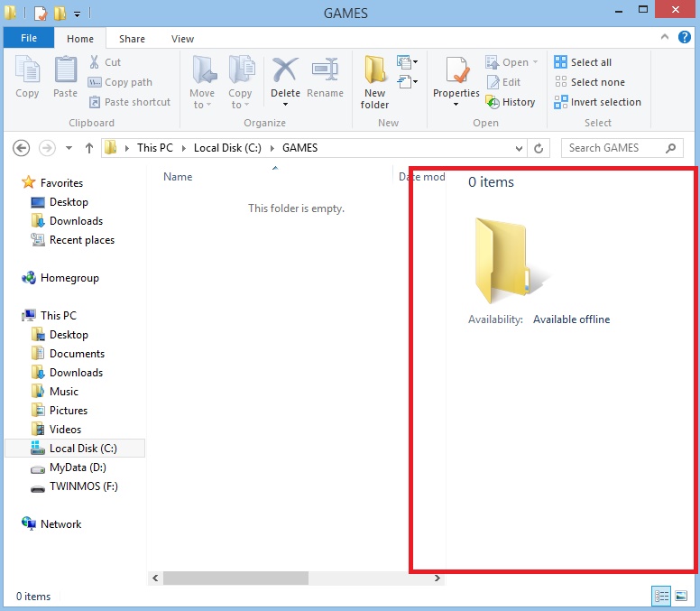
Task: Open the File menu
Action: 29,38
